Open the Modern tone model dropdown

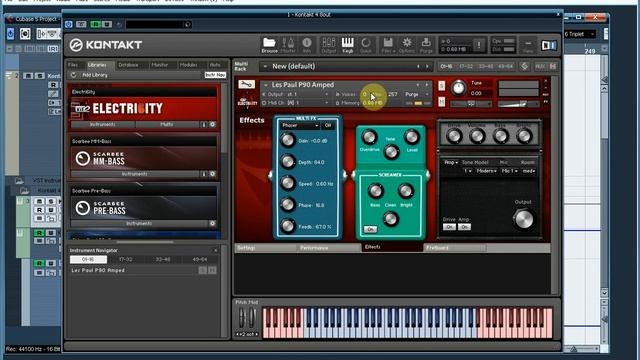pyautogui.click(x=487, y=171)
